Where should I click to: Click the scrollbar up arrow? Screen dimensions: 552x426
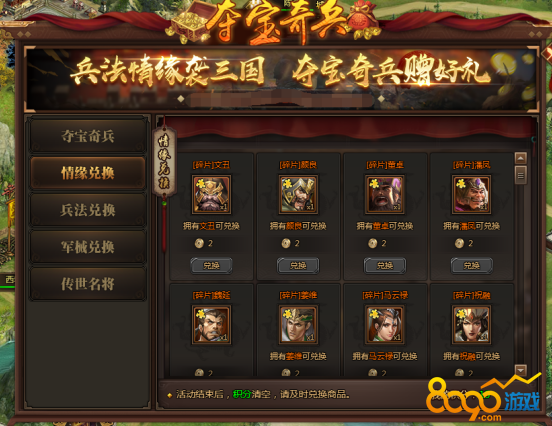[x=521, y=158]
